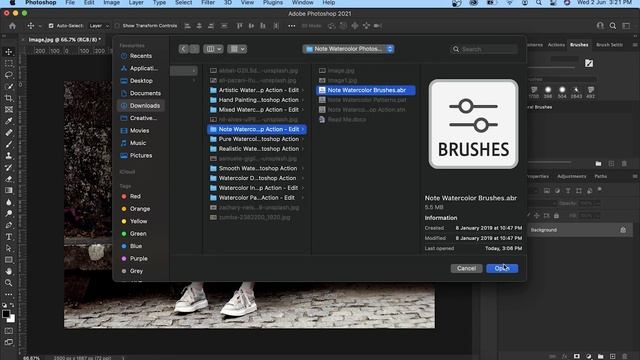Viewport: 640px width, 360px height.
Task: Click the BRUSHES preview thumbnail
Action: coord(473,124)
